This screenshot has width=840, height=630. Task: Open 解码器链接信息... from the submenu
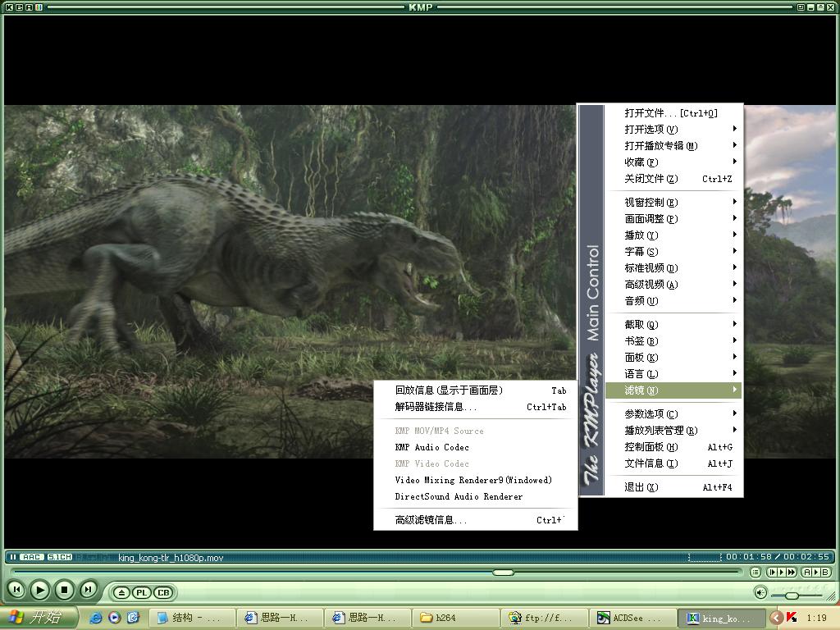pyautogui.click(x=475, y=407)
